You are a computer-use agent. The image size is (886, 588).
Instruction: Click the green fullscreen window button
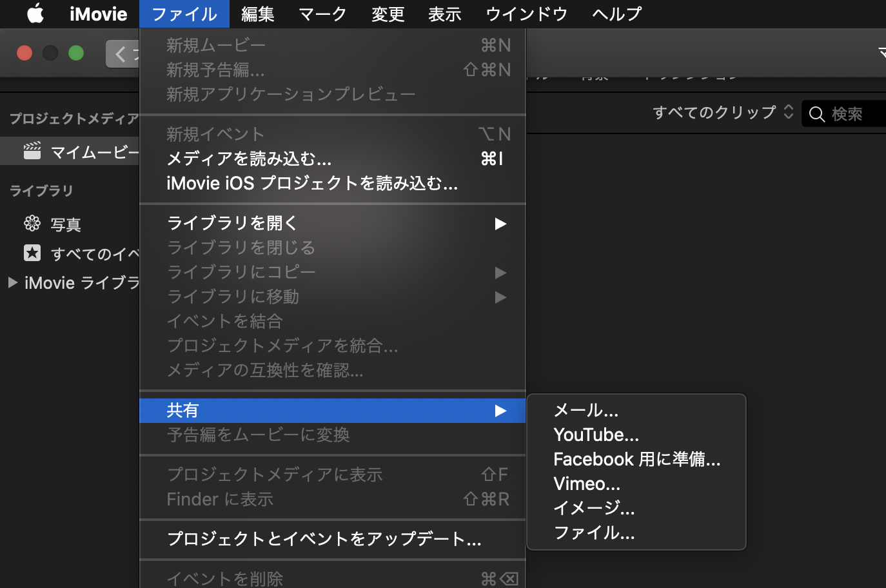[x=76, y=53]
